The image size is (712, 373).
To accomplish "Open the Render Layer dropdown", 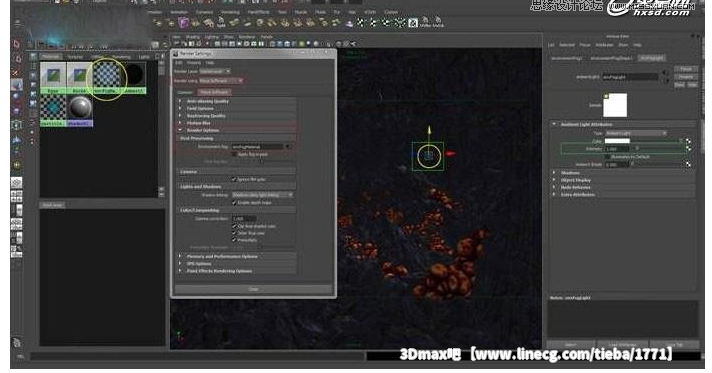I will 215,71.
